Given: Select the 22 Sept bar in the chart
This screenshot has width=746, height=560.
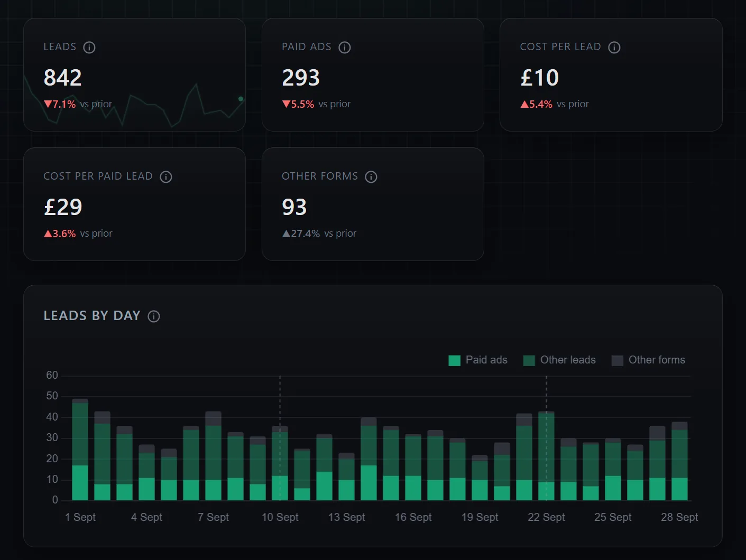Looking at the screenshot, I should click(546, 456).
